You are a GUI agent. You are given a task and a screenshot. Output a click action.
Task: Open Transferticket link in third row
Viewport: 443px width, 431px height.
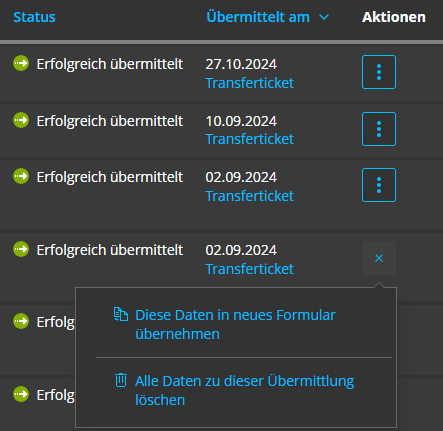pos(250,196)
